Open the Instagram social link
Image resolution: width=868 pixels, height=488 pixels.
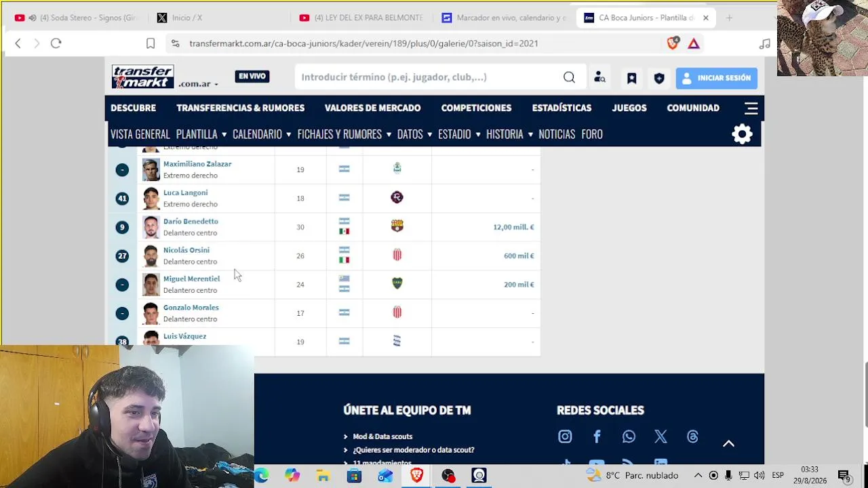[565, 436]
